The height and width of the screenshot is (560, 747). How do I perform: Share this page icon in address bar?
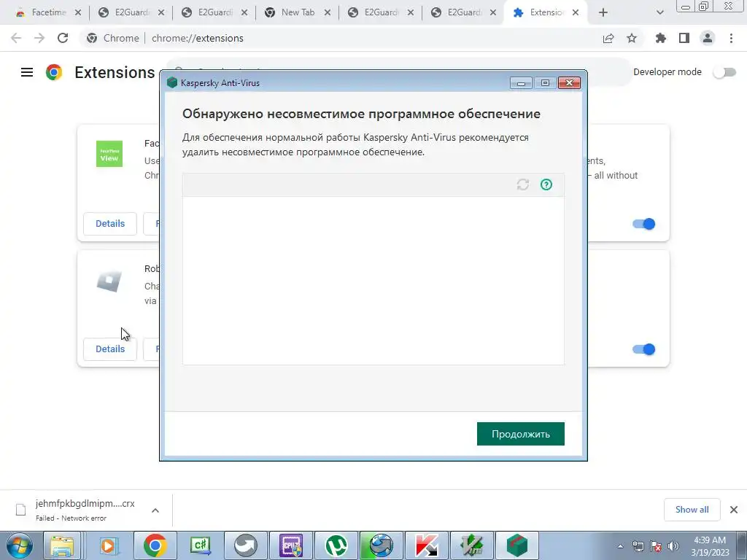point(608,38)
